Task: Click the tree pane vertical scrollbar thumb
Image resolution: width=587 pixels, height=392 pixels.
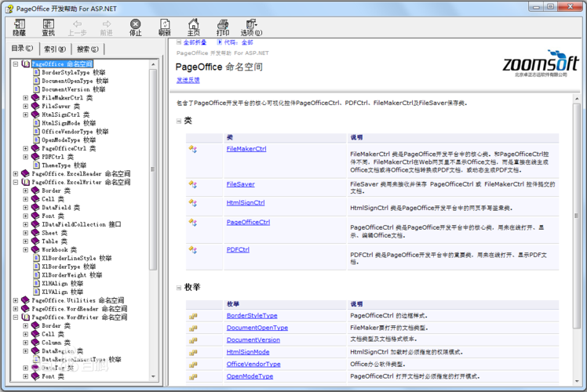Action: [x=153, y=169]
